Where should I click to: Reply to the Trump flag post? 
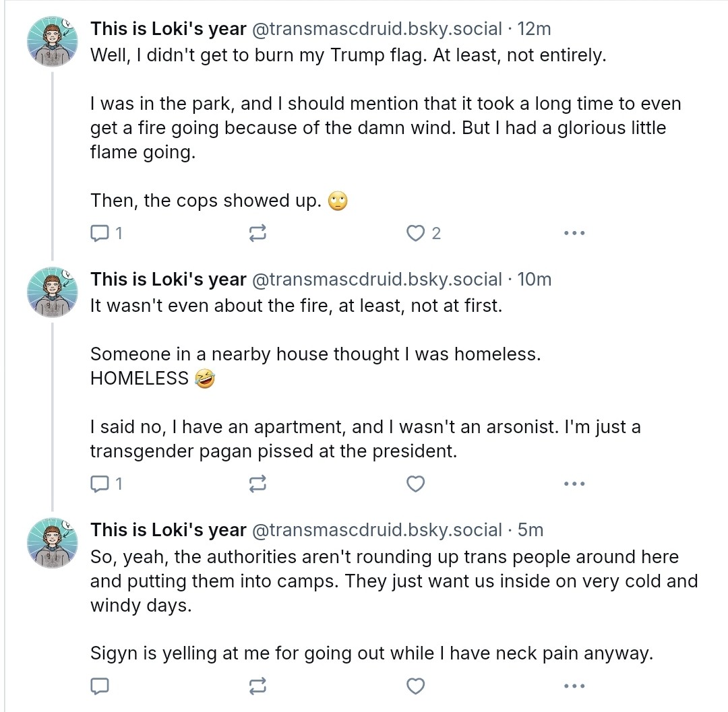[100, 234]
